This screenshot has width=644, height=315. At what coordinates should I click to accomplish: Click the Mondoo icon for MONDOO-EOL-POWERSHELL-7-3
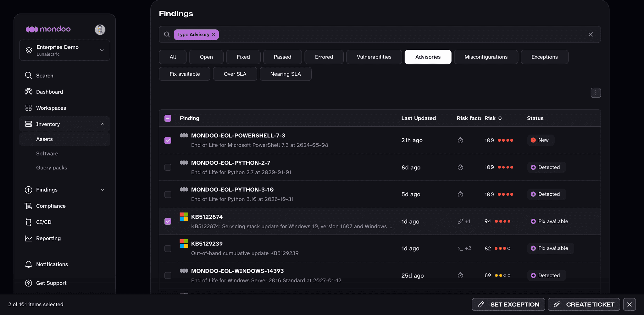pyautogui.click(x=184, y=135)
